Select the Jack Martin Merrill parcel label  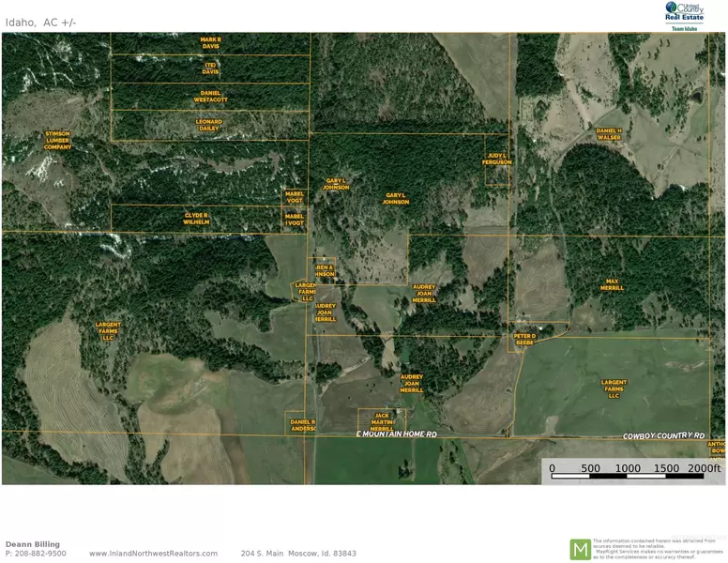click(382, 422)
